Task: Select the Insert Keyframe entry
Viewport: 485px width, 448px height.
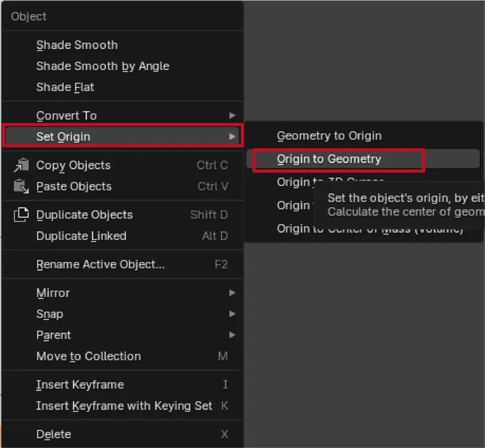Action: click(x=80, y=384)
